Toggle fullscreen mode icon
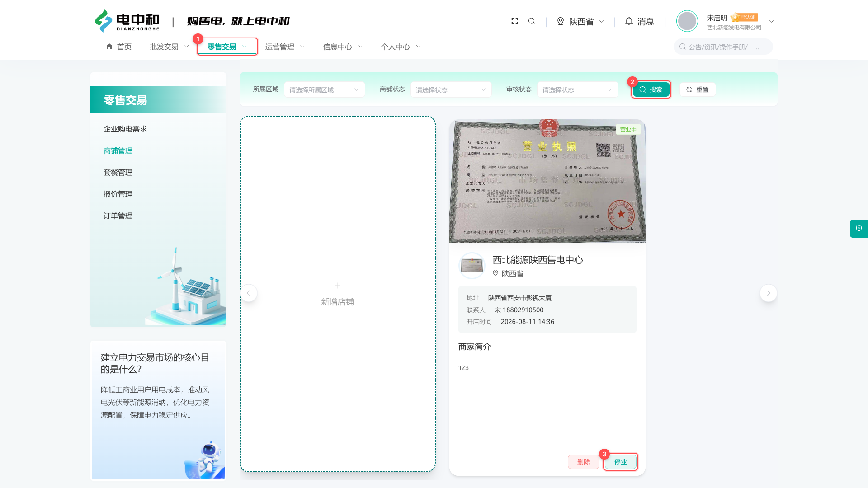The image size is (868, 488). 514,21
